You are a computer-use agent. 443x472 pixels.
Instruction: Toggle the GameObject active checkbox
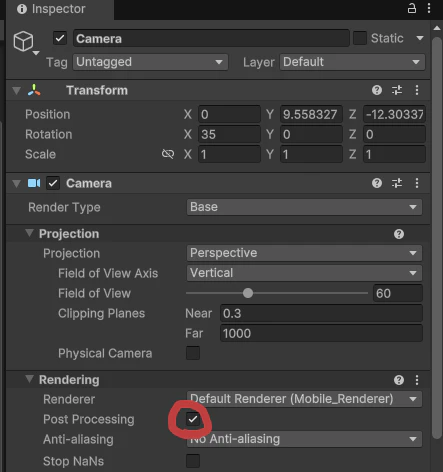[x=60, y=38]
